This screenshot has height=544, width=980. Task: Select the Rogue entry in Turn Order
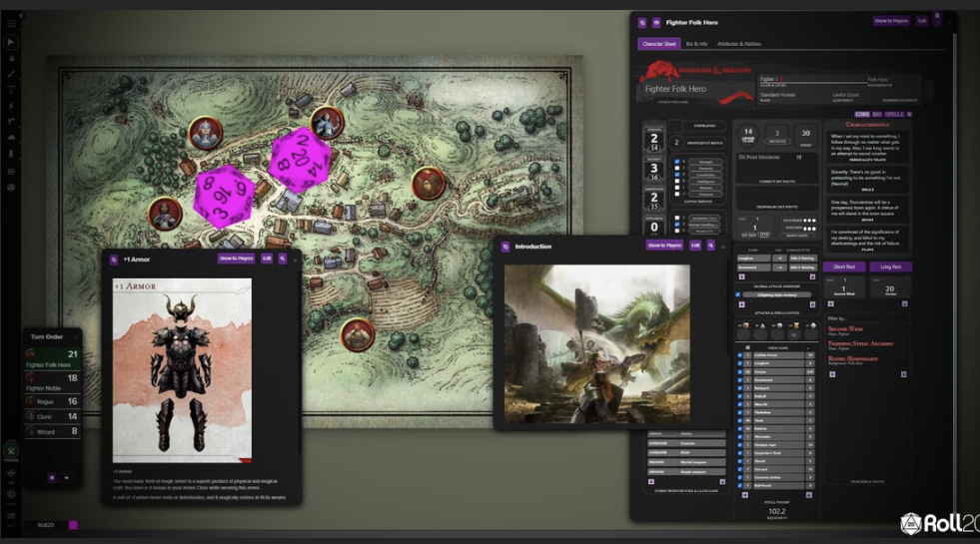53,401
